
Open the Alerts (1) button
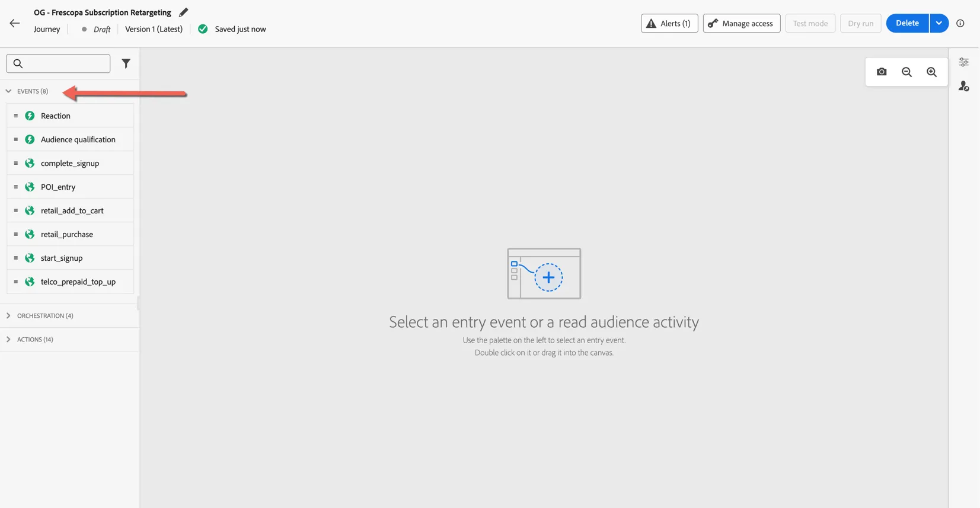(x=669, y=23)
